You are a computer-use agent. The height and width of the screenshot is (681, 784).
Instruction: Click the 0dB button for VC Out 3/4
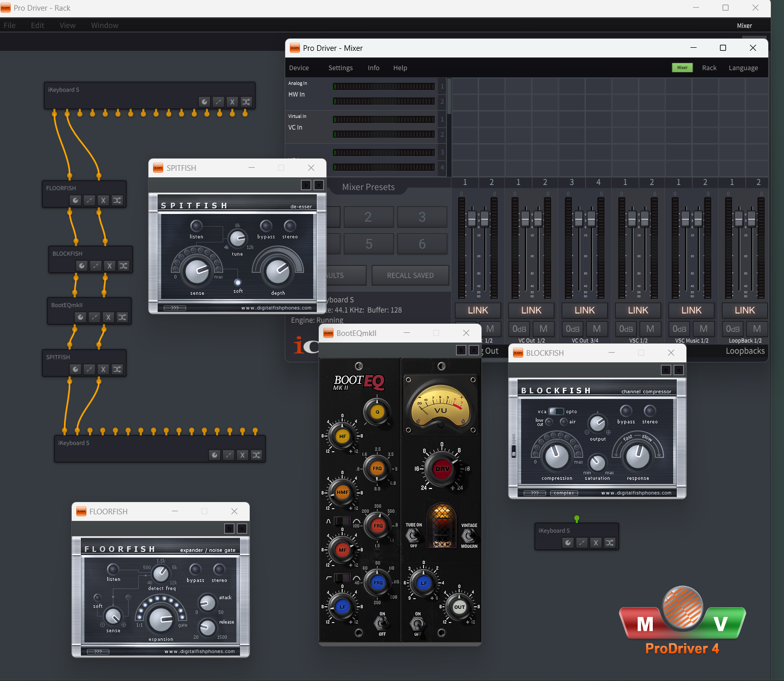pos(572,329)
